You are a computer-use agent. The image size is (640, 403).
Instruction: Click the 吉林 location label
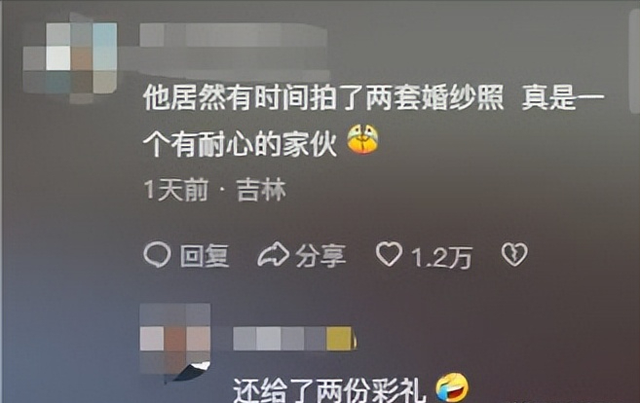262,190
